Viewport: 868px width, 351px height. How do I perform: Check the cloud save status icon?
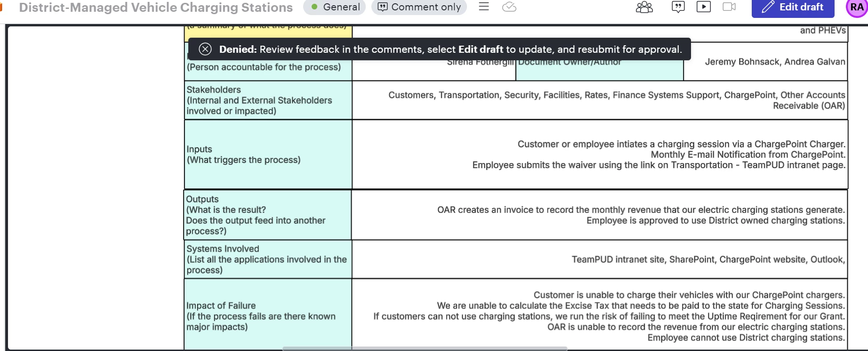pos(509,7)
